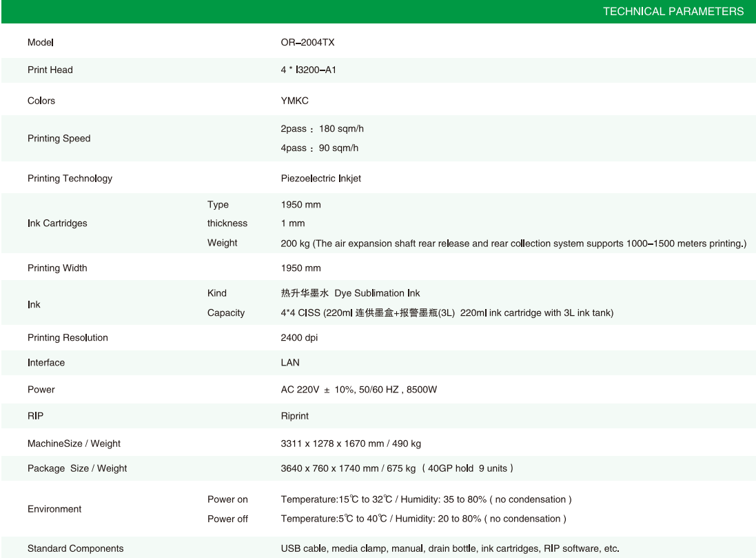The height and width of the screenshot is (558, 756).
Task: Click the TECHNICAL PARAMETERS header title
Action: tap(673, 11)
